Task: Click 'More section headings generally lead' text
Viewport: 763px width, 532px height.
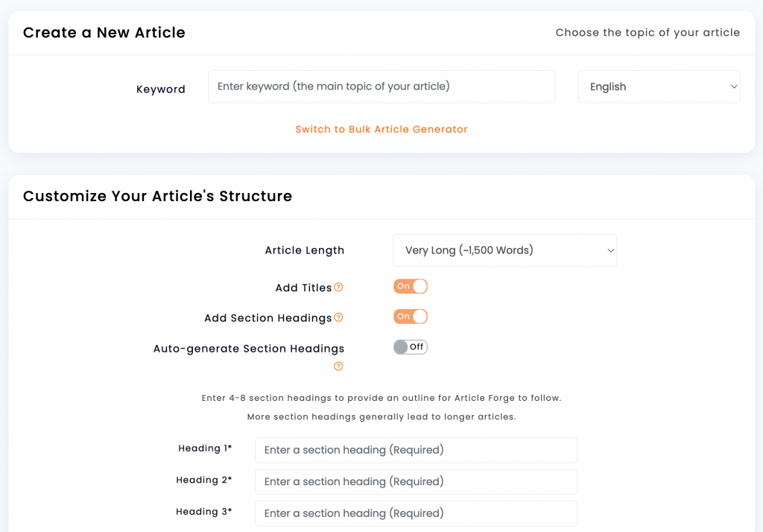Action: pyautogui.click(x=381, y=417)
